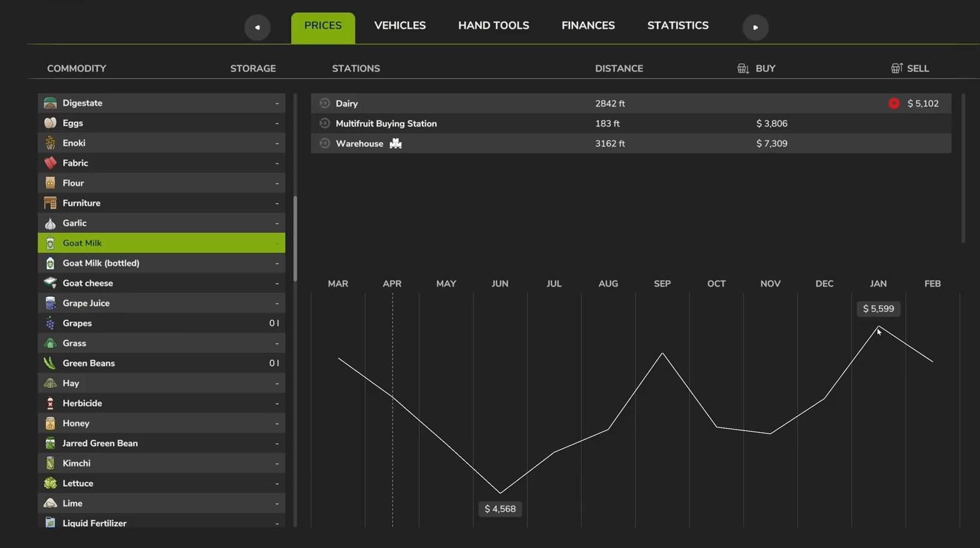Click the Grapes bunch icon
This screenshot has height=548, width=980.
pyautogui.click(x=50, y=323)
